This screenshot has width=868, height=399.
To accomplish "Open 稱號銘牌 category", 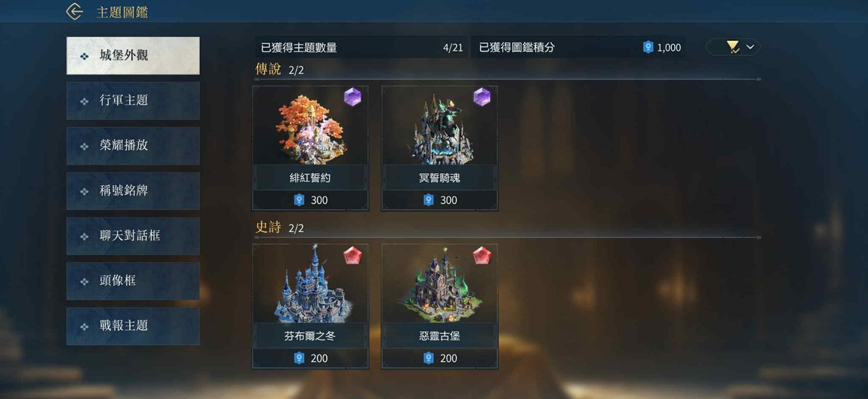I will point(133,191).
